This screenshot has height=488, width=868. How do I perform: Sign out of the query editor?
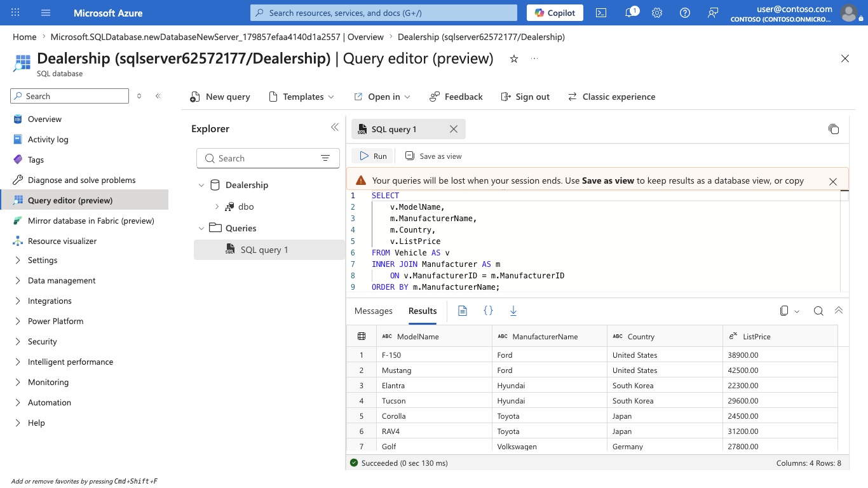click(x=526, y=97)
